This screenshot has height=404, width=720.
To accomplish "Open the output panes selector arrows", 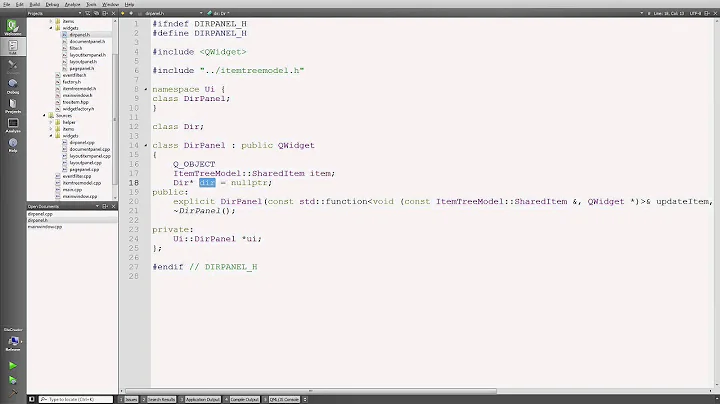I will click(x=305, y=399).
